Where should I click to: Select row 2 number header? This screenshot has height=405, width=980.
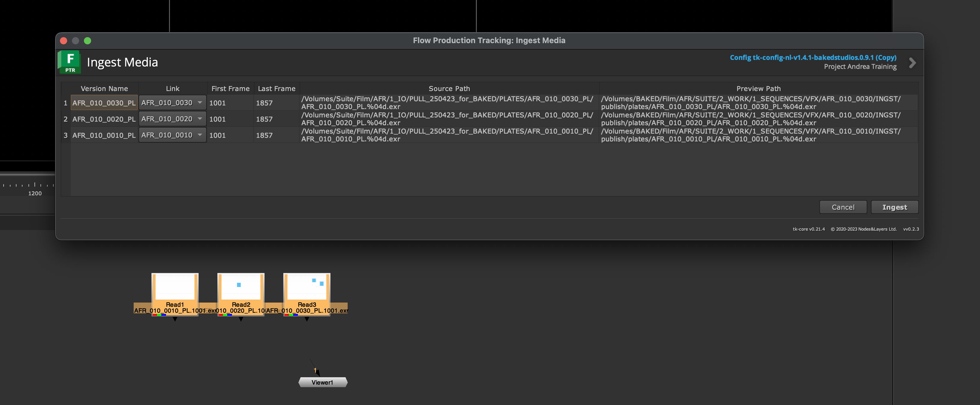(x=65, y=119)
